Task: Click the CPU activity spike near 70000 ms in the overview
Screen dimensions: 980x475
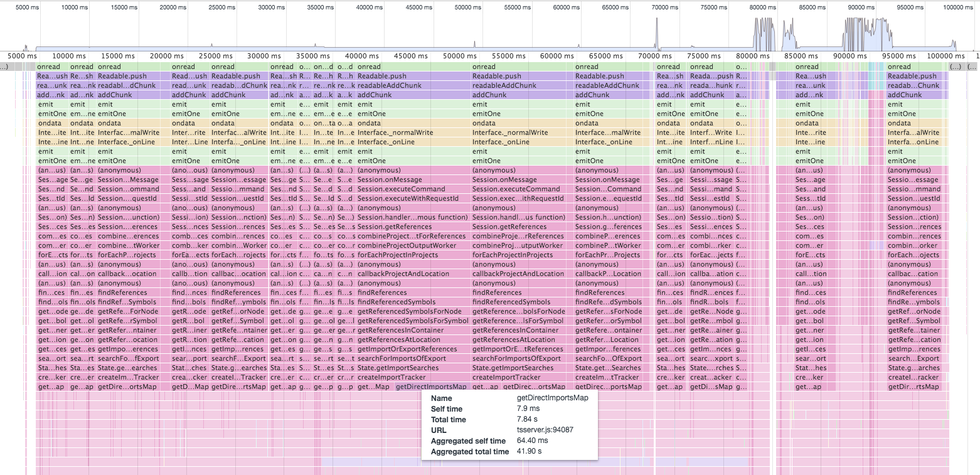Action: click(657, 35)
